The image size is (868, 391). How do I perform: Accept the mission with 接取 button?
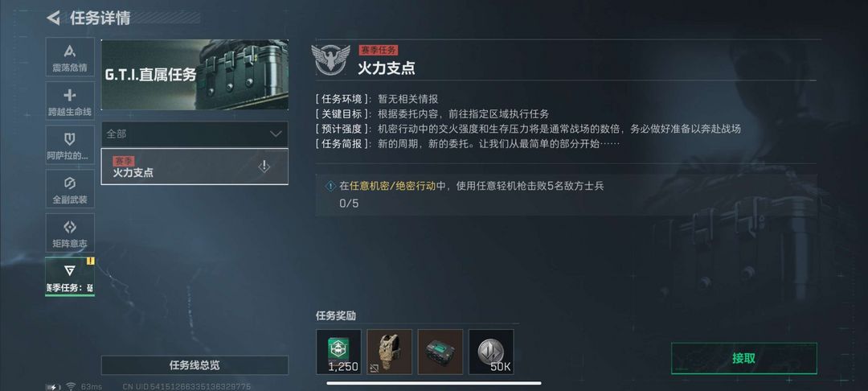coord(743,358)
